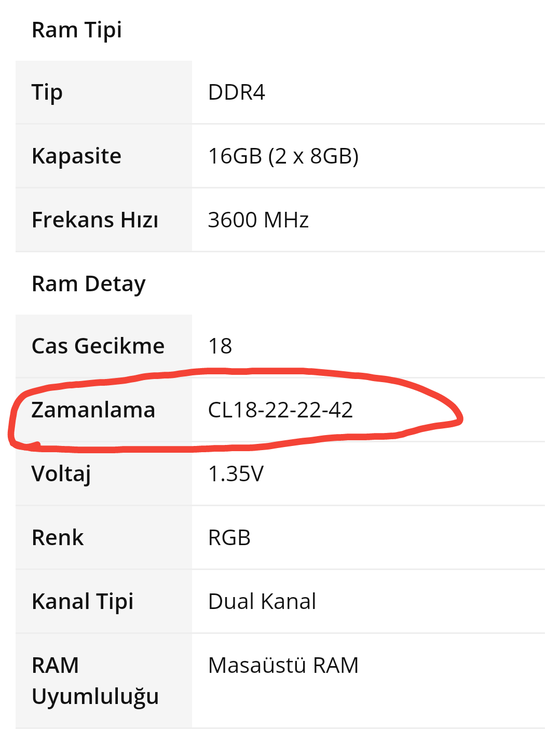The width and height of the screenshot is (560, 731).
Task: Click the RAM Uyumluluğu label
Action: (95, 681)
